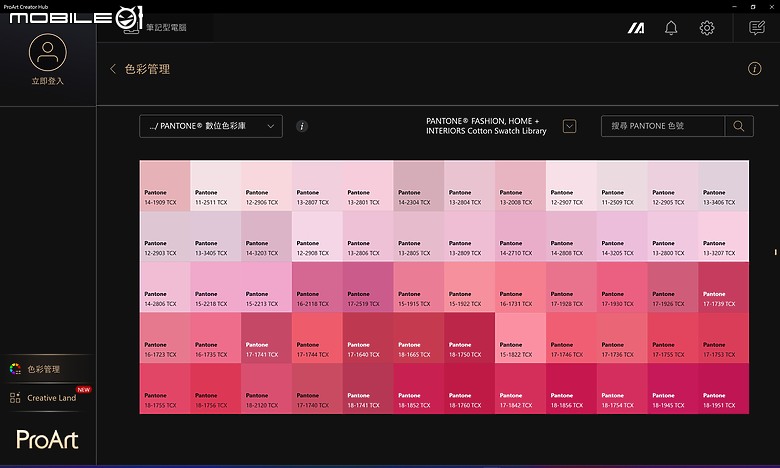The width and height of the screenshot is (780, 468).
Task: Select Pantone 14-1909 TCX swatch
Action: (x=165, y=186)
